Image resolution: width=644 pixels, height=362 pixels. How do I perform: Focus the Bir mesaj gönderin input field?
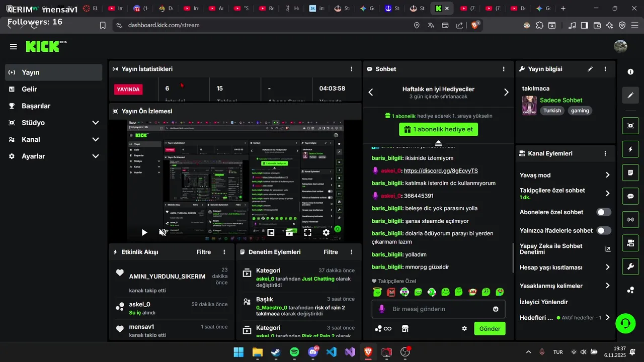coord(438,309)
